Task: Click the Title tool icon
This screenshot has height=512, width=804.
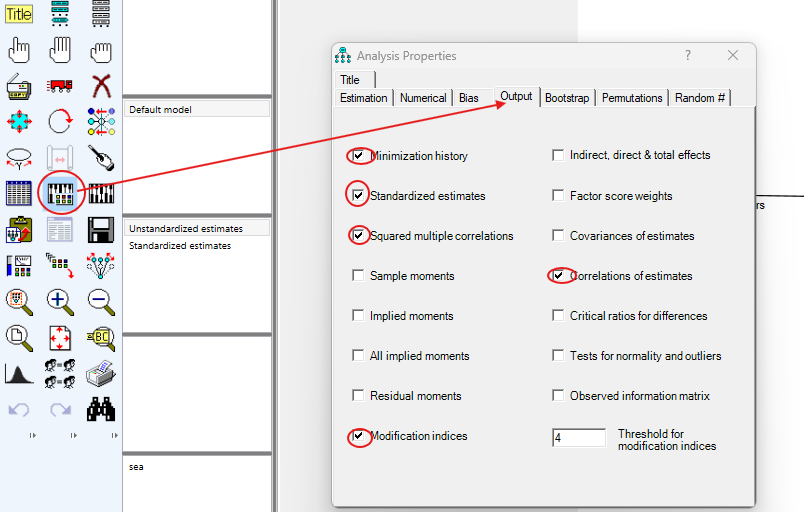Action: pyautogui.click(x=18, y=14)
